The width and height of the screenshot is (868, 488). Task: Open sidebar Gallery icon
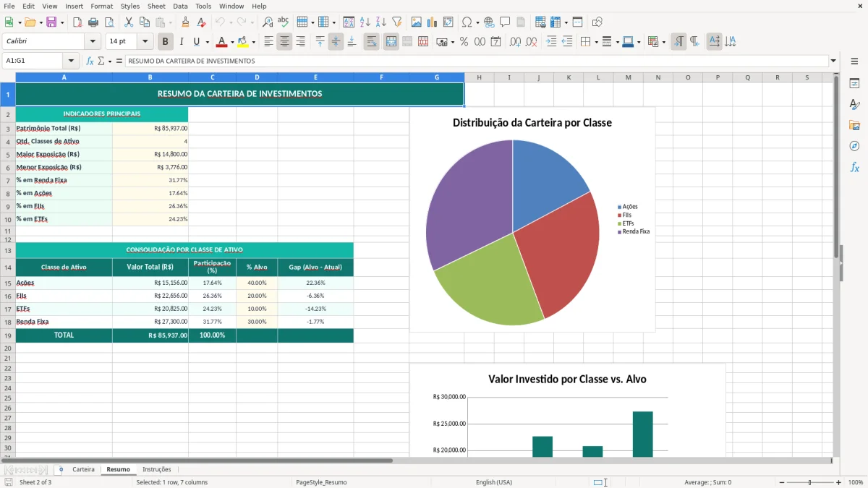click(854, 125)
